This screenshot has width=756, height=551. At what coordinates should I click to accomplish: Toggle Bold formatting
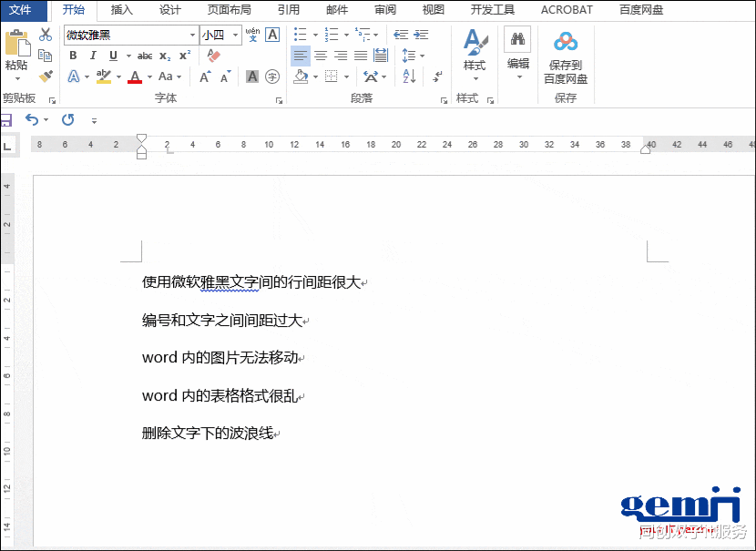pos(73,56)
